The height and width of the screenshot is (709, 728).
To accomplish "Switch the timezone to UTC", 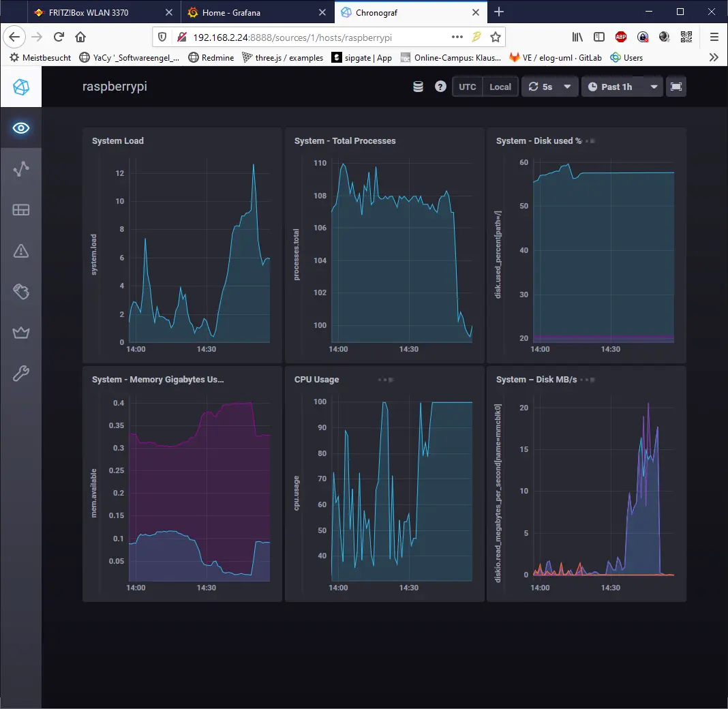I will click(x=468, y=87).
